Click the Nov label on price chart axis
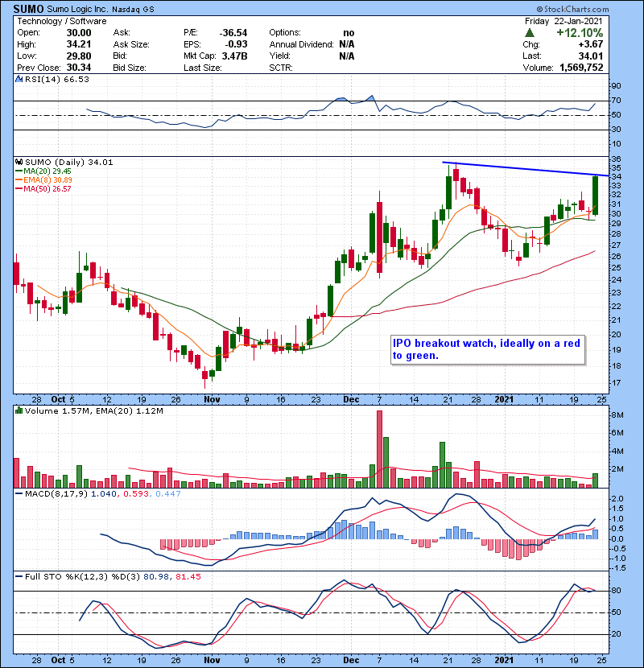This screenshot has height=668, width=644. coord(212,400)
